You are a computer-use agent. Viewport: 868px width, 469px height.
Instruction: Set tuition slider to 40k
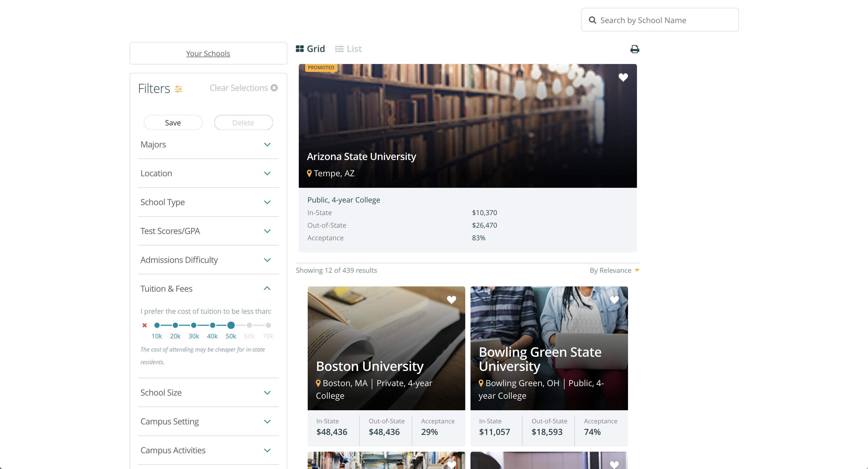(212, 325)
